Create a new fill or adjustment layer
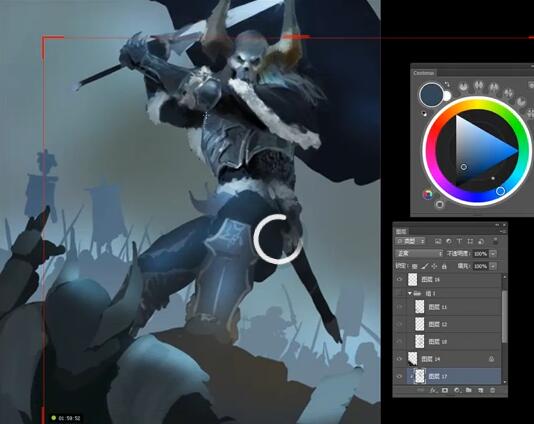534x424 pixels. point(457,390)
